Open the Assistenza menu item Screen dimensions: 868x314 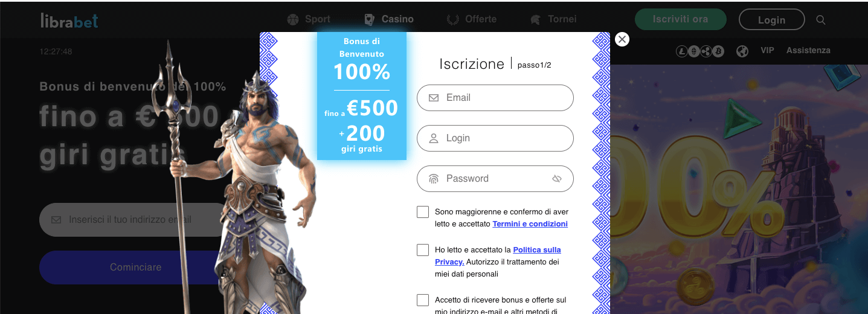[808, 51]
